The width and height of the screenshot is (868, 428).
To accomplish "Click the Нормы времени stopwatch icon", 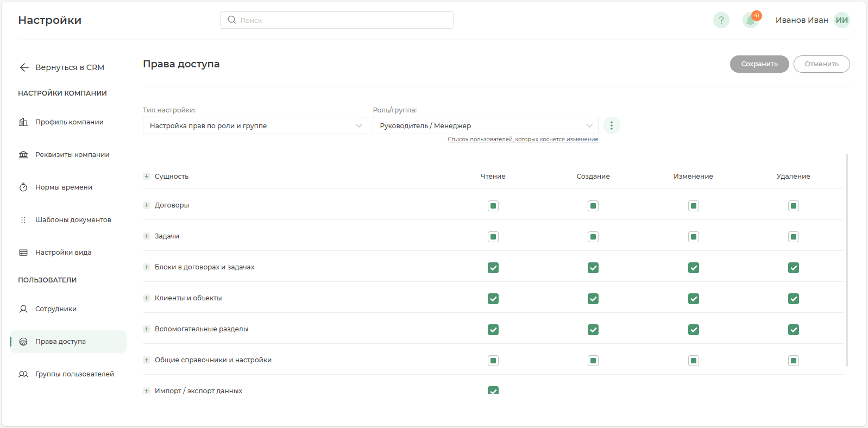I will click(x=23, y=187).
